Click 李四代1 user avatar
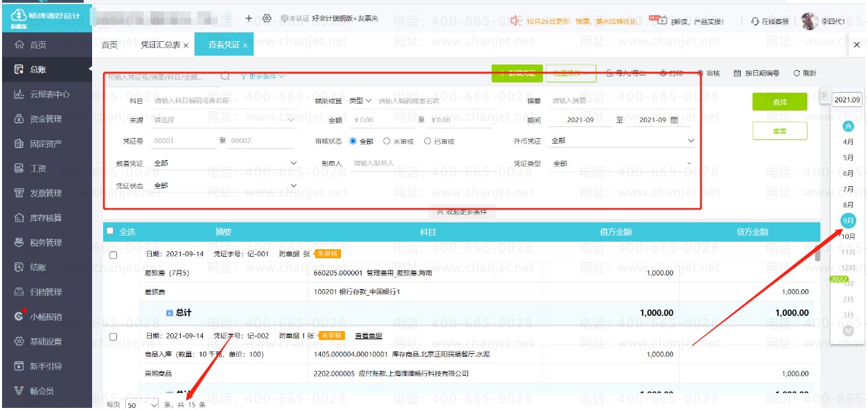Screen dimensions: 868x410 pos(810,21)
